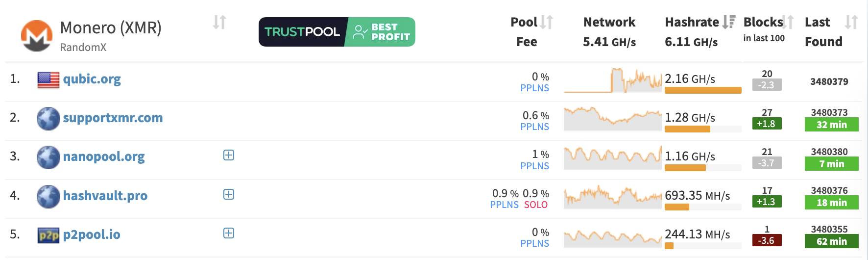Open the TrustPool Best Profit banner

click(x=337, y=32)
